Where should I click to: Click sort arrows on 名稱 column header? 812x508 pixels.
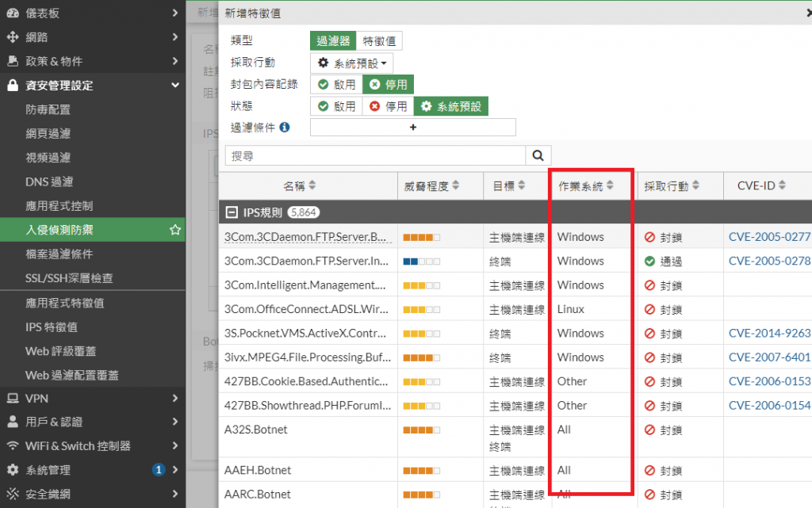[x=312, y=186]
